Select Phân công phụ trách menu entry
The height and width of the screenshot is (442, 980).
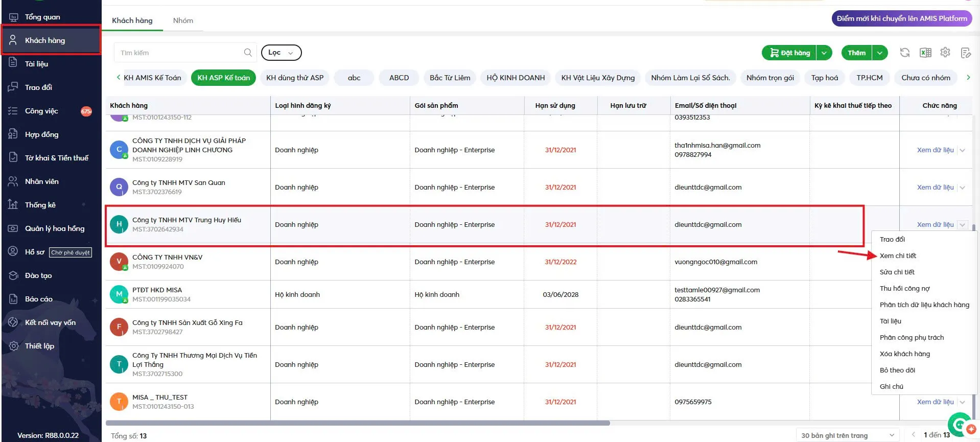pos(912,337)
